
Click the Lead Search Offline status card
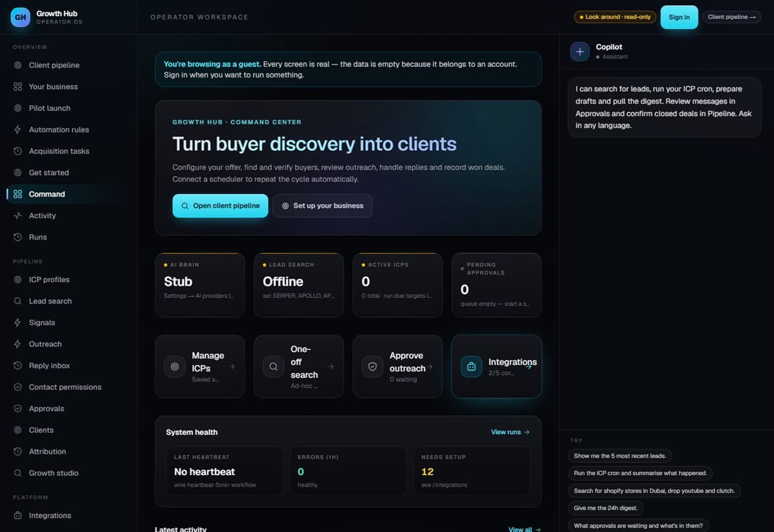pyautogui.click(x=299, y=285)
